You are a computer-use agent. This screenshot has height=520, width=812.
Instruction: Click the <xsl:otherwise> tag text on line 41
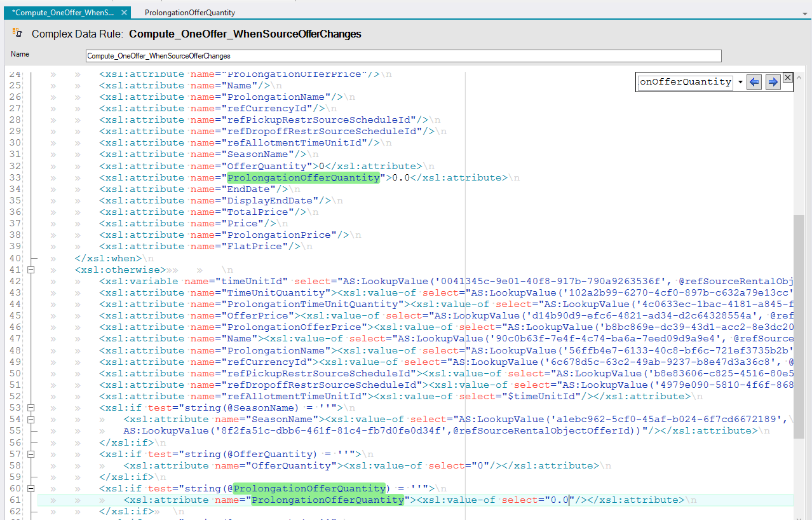121,270
